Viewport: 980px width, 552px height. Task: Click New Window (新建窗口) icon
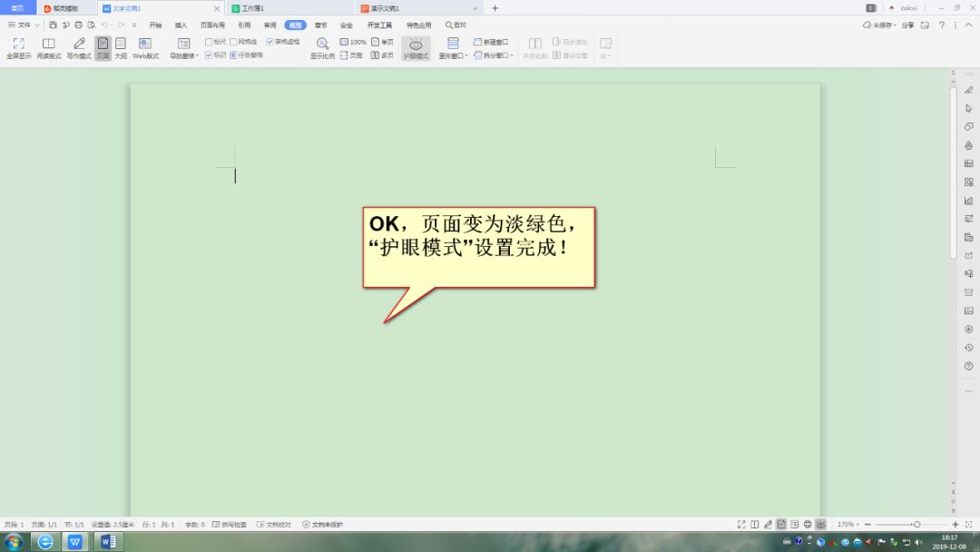pos(491,42)
